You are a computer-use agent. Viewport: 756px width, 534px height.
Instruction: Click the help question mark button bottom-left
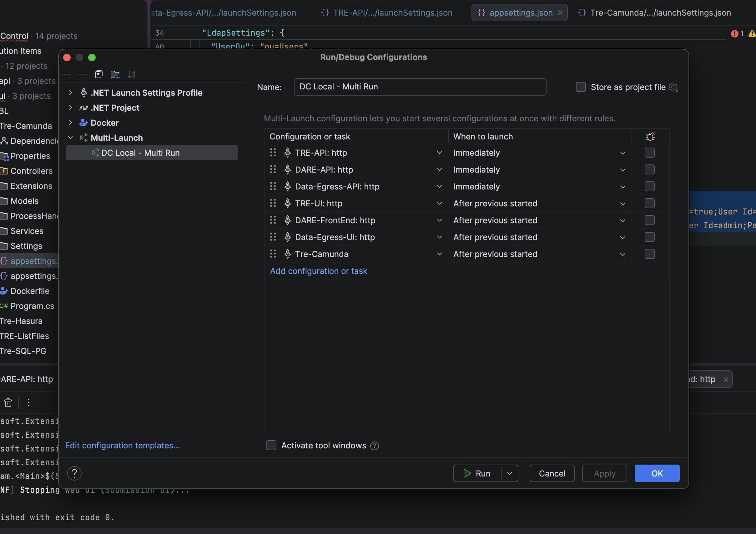(x=74, y=473)
